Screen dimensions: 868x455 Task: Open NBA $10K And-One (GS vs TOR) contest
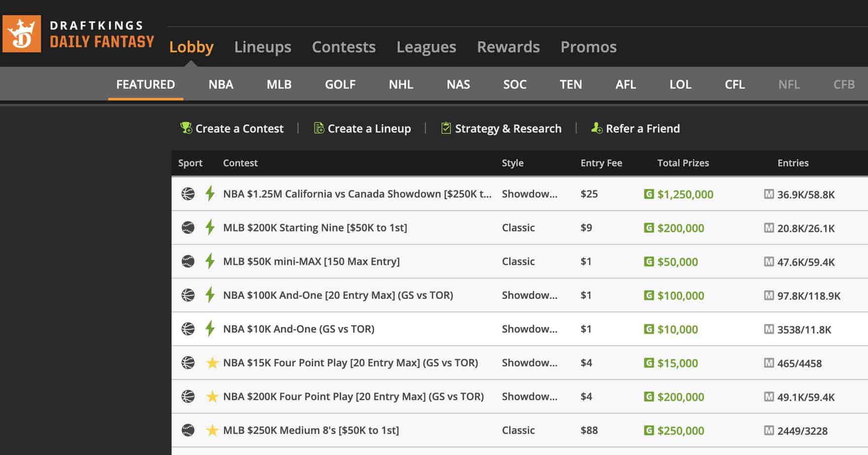pos(299,329)
